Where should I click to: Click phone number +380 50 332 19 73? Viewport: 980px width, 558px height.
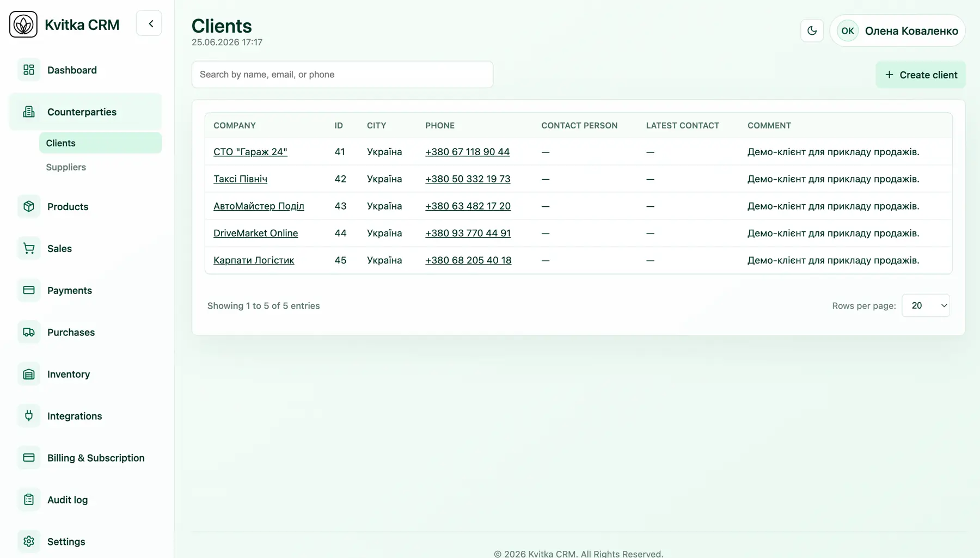tap(468, 179)
